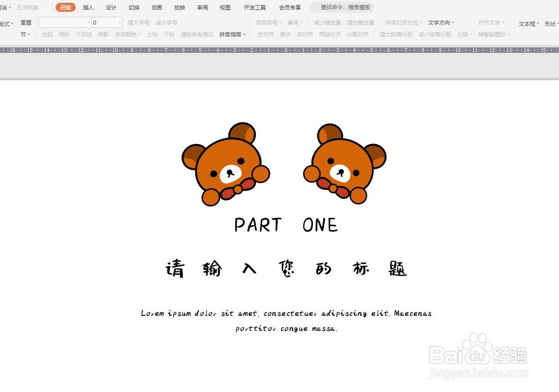The width and height of the screenshot is (559, 392).
Task: Toggle 上标 superscript
Action: tap(152, 35)
